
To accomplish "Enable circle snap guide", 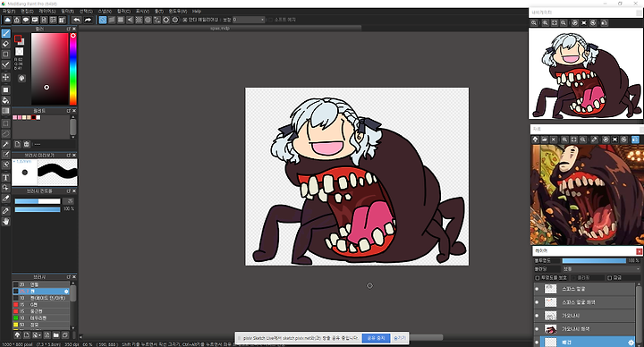I will coord(148,20).
